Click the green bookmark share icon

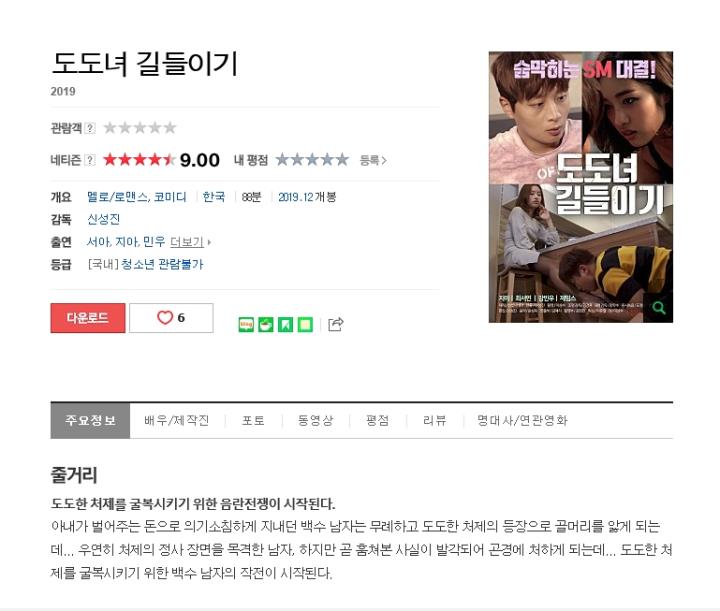286,325
